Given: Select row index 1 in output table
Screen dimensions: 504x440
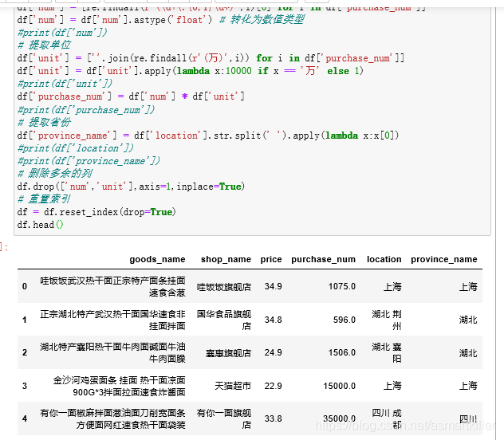Looking at the screenshot, I should click(25, 320).
